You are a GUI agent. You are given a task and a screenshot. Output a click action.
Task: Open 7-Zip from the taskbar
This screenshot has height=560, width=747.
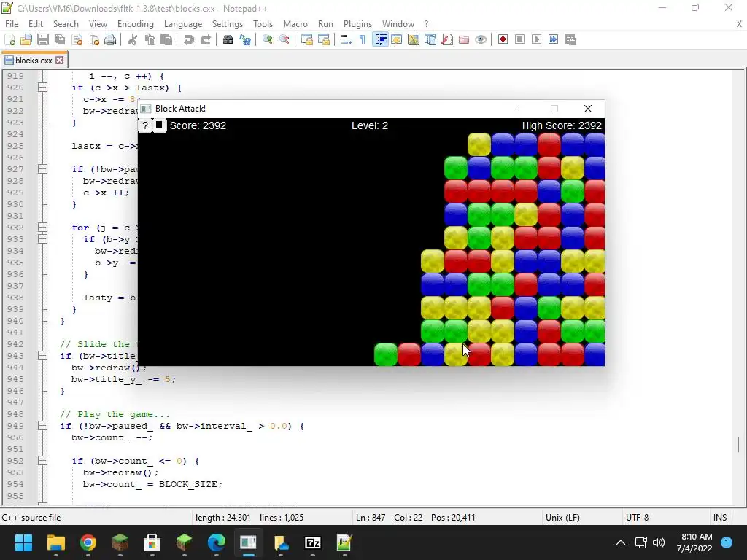tap(312, 542)
